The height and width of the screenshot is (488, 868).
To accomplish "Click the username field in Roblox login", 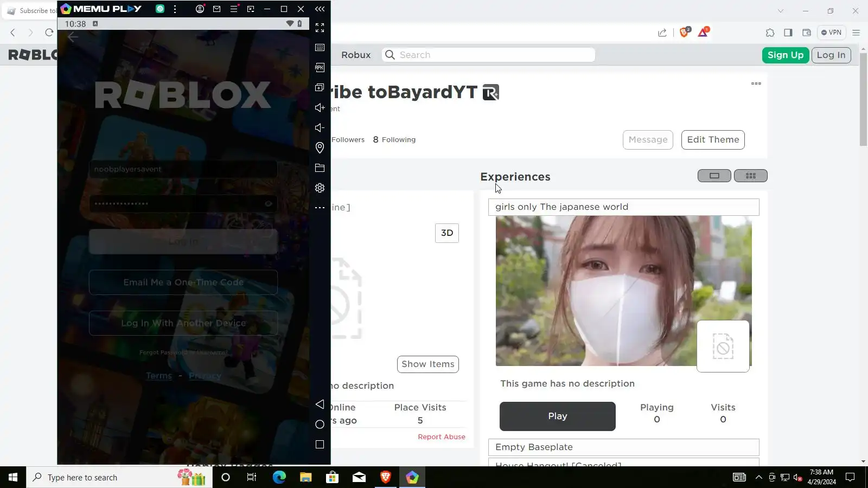I will (x=183, y=169).
